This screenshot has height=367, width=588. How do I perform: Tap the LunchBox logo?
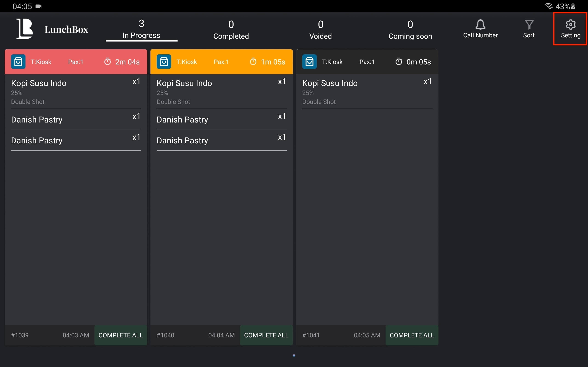25,29
